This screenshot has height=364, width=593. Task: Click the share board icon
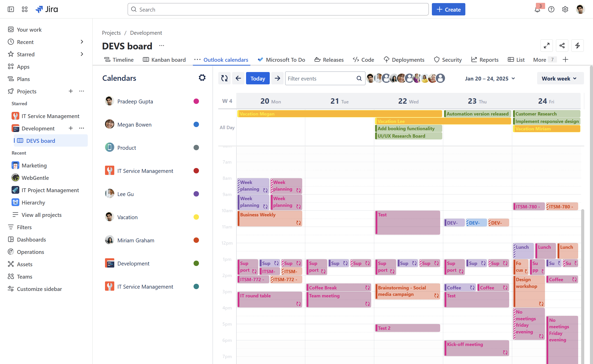tap(562, 46)
